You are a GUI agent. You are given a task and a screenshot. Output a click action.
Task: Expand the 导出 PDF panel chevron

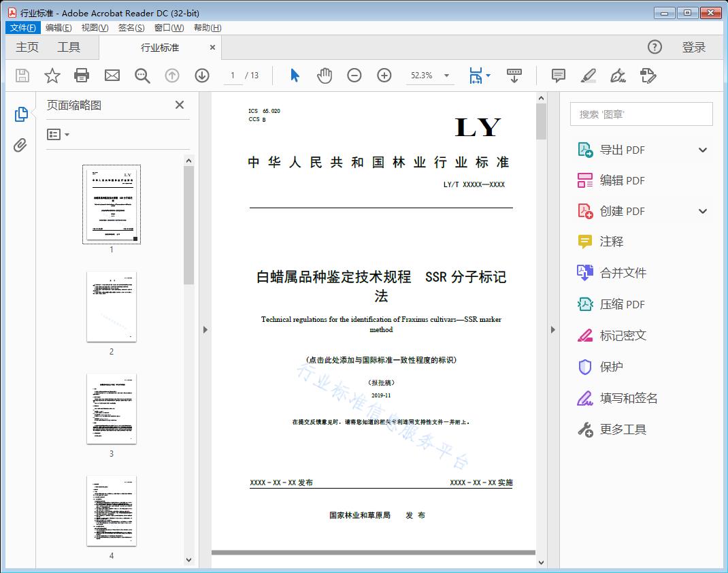tap(703, 149)
